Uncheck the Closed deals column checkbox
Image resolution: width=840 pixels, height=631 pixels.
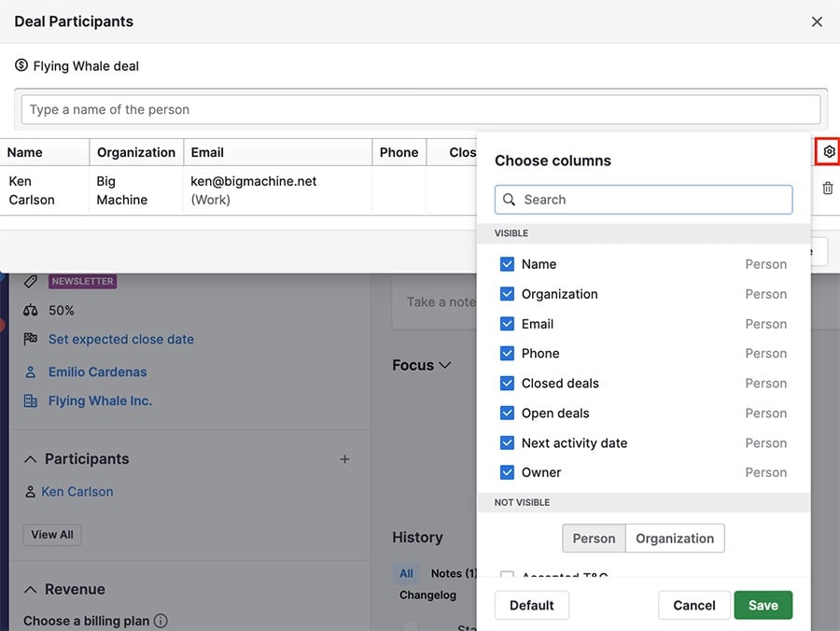(507, 384)
